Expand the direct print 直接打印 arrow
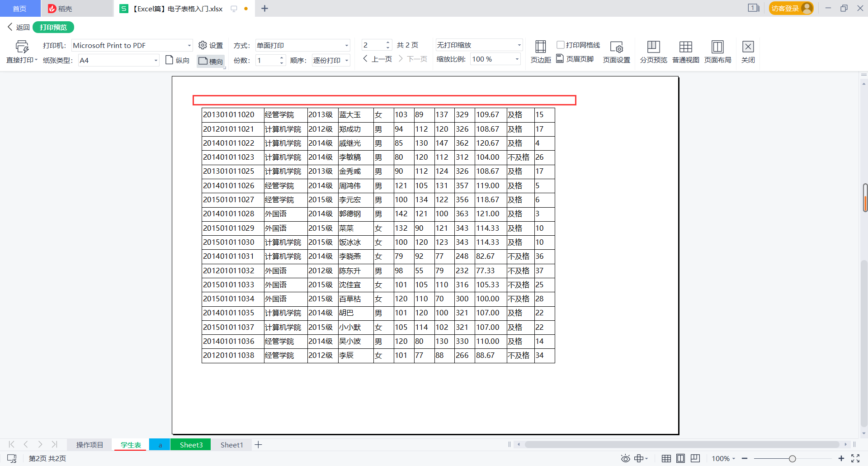 click(36, 60)
